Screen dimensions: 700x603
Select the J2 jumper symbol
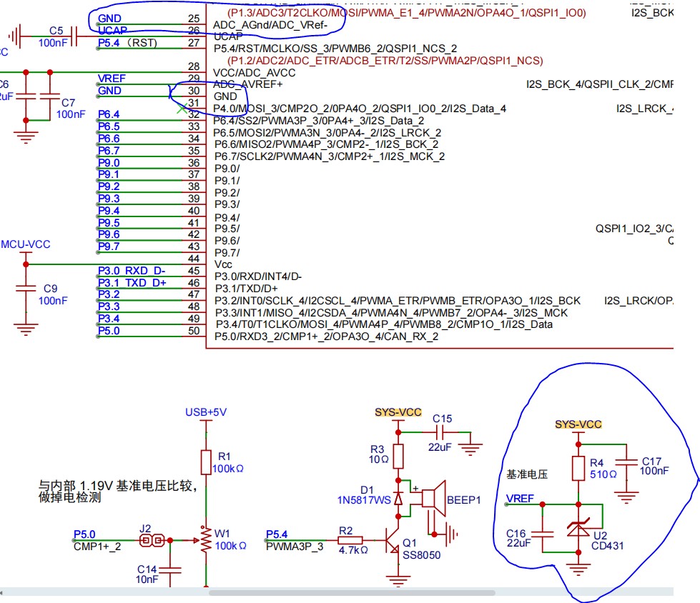(x=152, y=541)
